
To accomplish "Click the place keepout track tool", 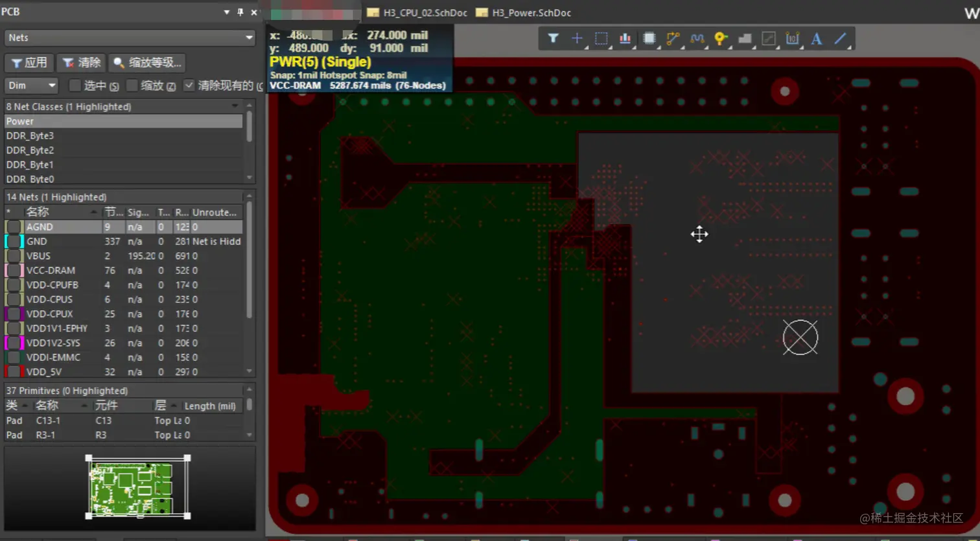I will [769, 38].
